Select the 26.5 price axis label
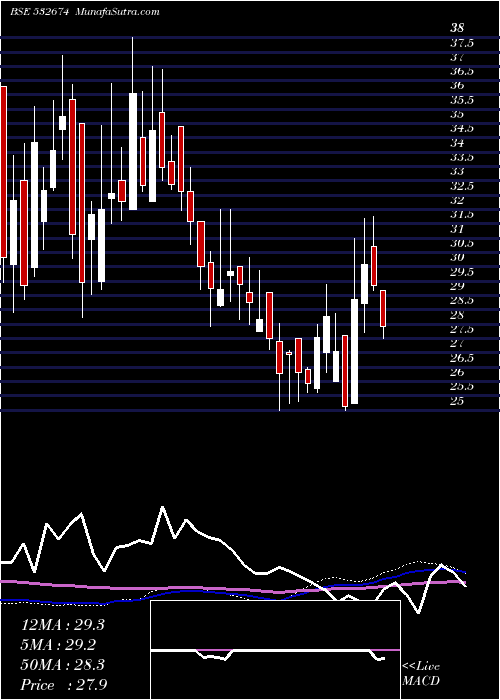 [461, 358]
